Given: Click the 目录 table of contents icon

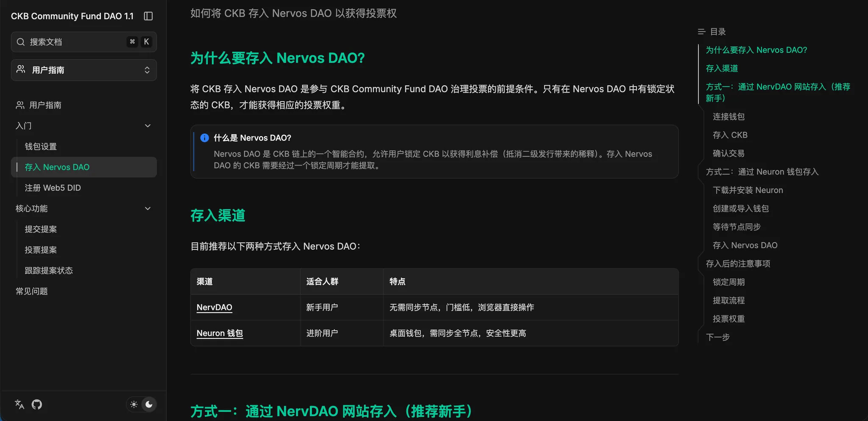Looking at the screenshot, I should pos(701,32).
